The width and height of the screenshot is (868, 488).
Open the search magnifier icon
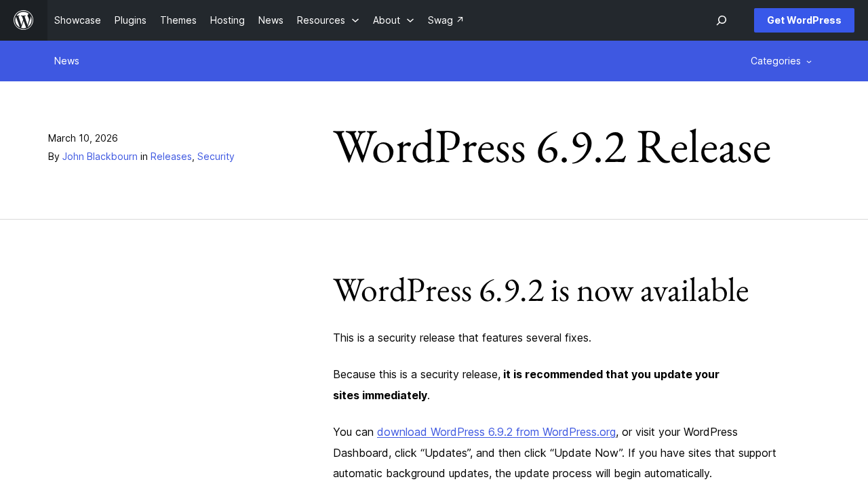pyautogui.click(x=722, y=20)
